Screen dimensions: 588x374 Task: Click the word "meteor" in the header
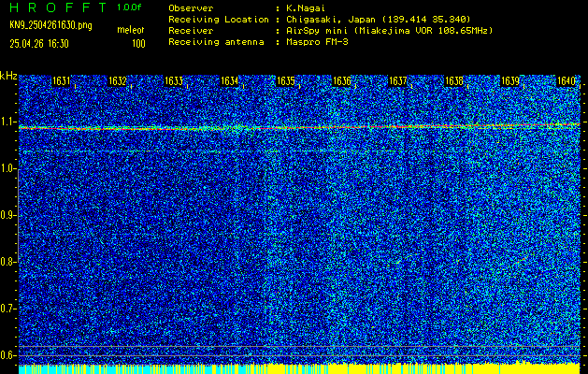131,30
